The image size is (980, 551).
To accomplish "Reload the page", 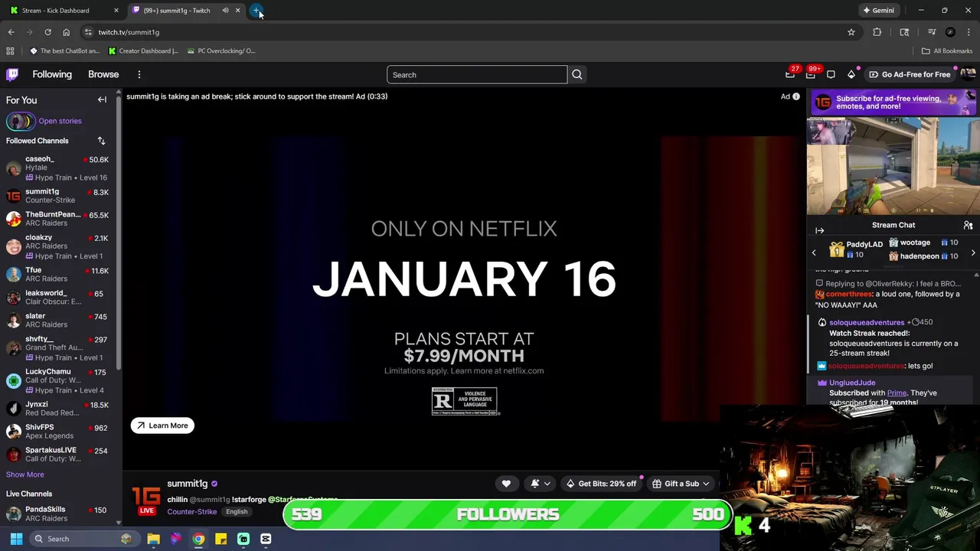I will click(x=47, y=32).
